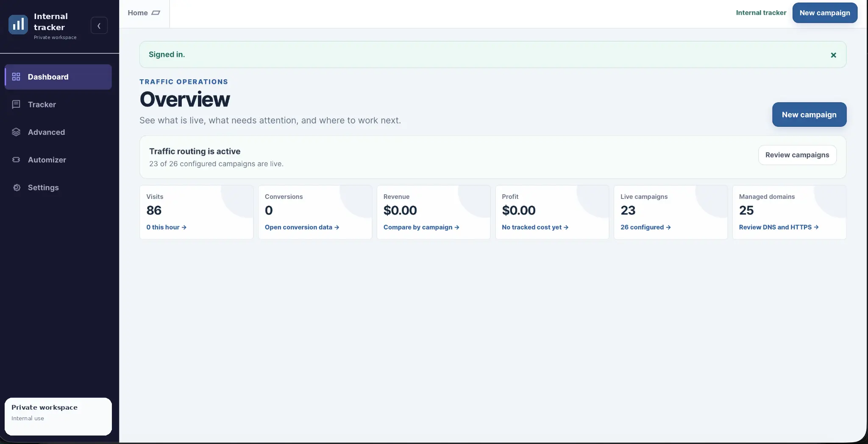The image size is (868, 444).
Task: Click the Internal tracker bar-chart logo
Action: [x=18, y=25]
